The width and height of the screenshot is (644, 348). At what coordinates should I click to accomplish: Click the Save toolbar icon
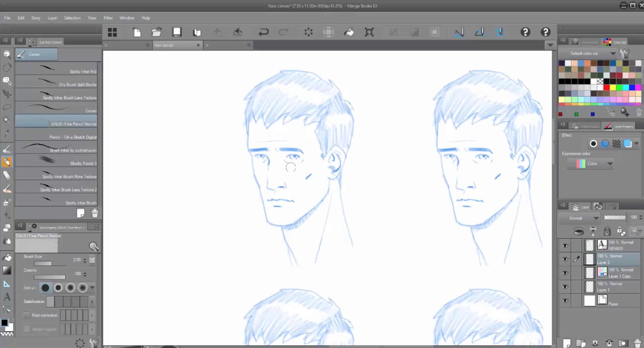click(x=177, y=32)
